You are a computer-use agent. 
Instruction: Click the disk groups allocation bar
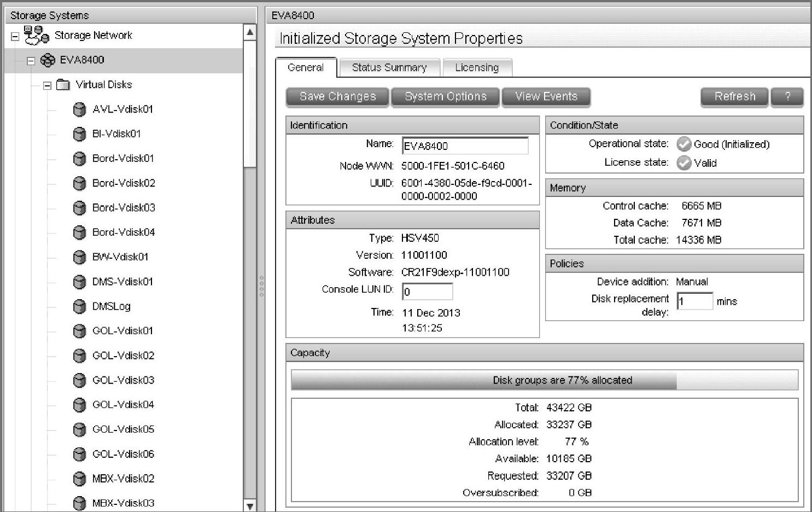544,380
